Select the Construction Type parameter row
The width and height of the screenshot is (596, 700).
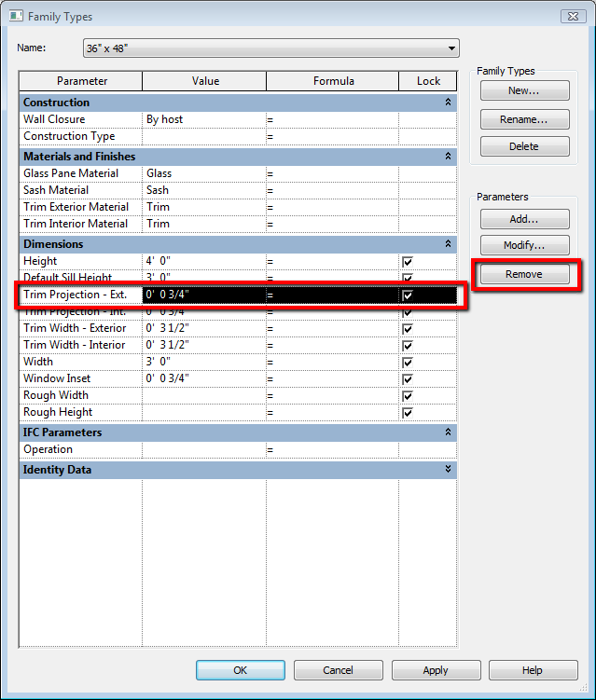coord(238,137)
